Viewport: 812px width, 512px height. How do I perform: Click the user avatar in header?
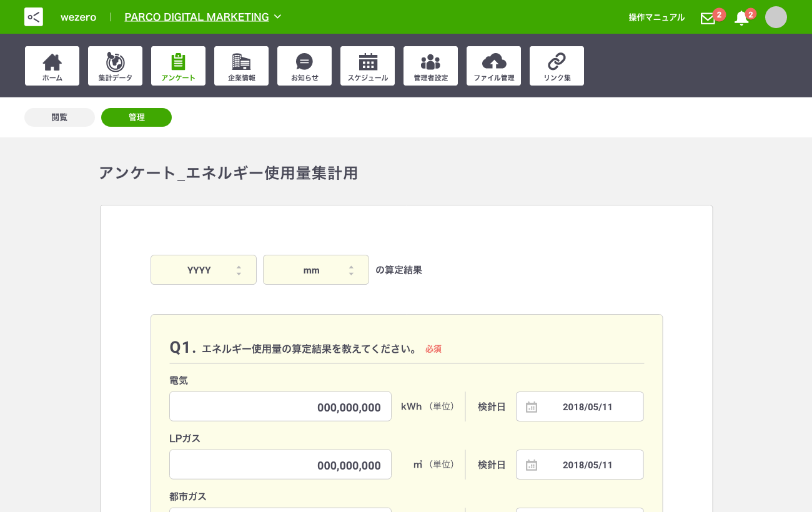[776, 17]
